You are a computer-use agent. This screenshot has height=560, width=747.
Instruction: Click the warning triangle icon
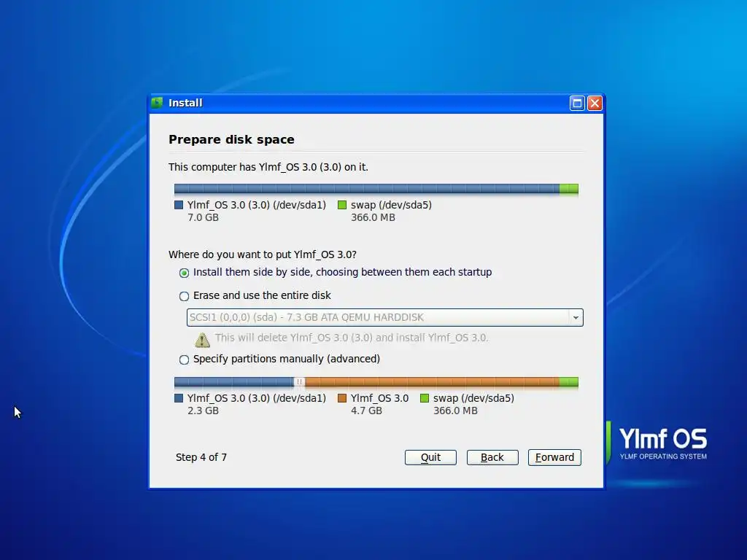[202, 340]
